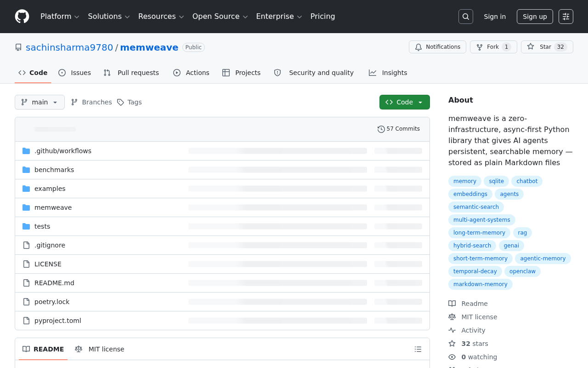Click the Sign in link
The width and height of the screenshot is (588, 368).
click(495, 17)
